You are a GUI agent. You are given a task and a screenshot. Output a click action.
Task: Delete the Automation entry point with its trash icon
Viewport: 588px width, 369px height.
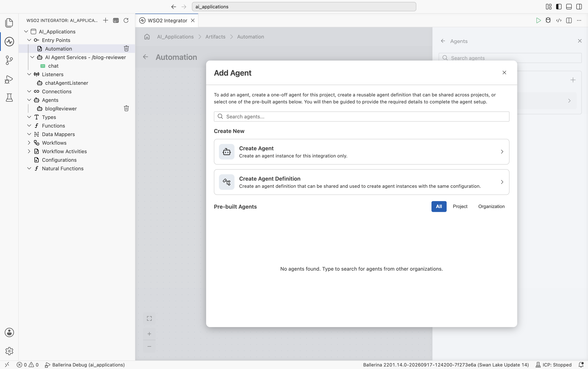click(126, 49)
